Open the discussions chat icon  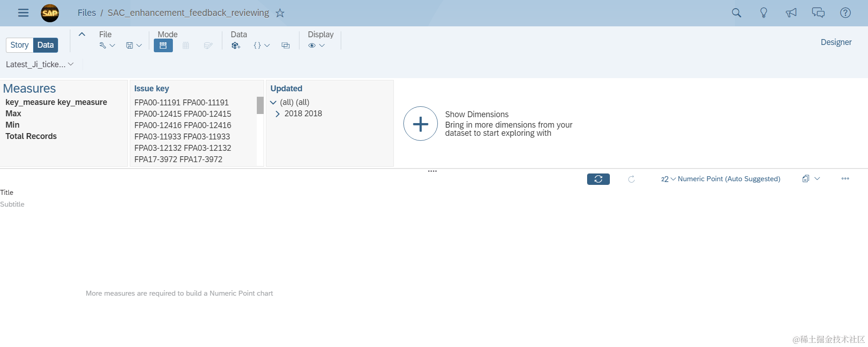pyautogui.click(x=818, y=13)
